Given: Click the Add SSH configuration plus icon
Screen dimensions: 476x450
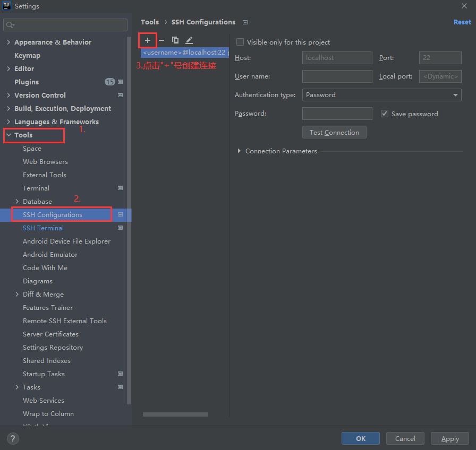Looking at the screenshot, I should 148,40.
